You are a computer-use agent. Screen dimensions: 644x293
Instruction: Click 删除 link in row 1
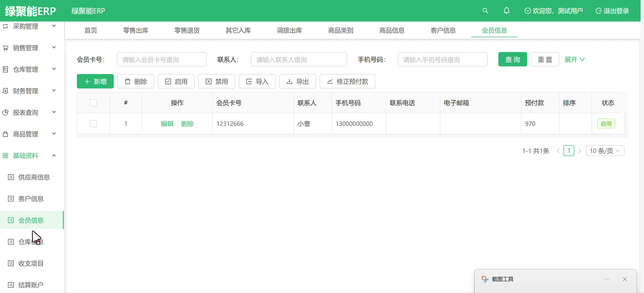click(187, 124)
